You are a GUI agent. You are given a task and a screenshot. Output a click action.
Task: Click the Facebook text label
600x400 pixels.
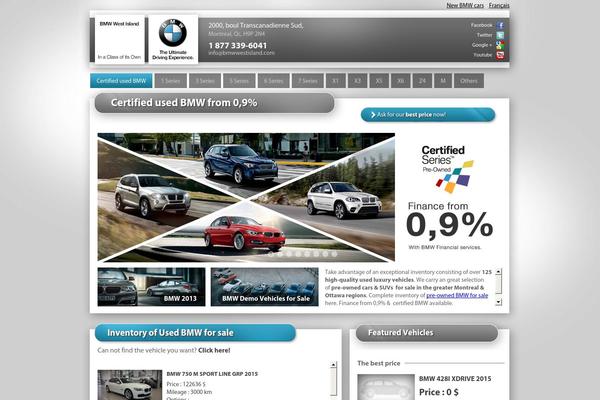click(481, 25)
